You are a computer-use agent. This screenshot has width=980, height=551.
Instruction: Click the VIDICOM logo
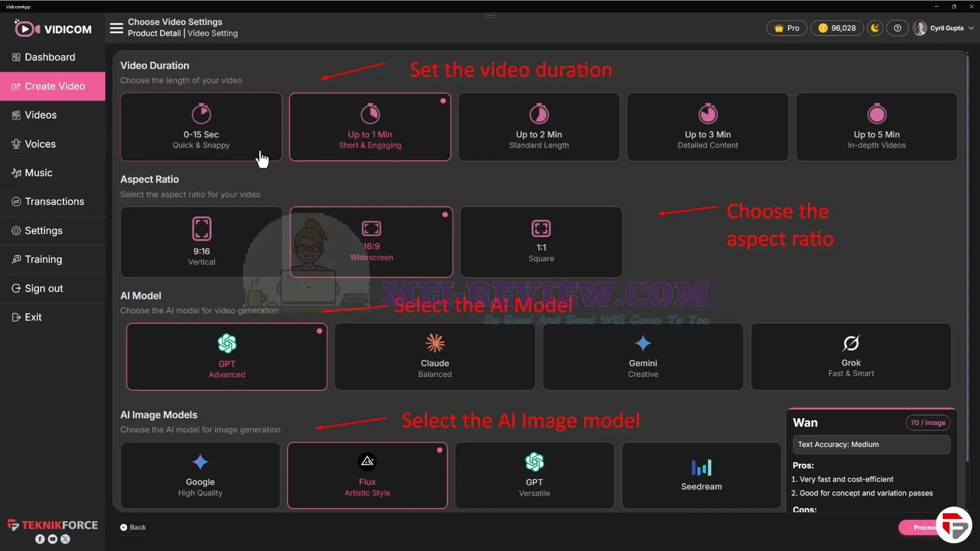tap(53, 29)
